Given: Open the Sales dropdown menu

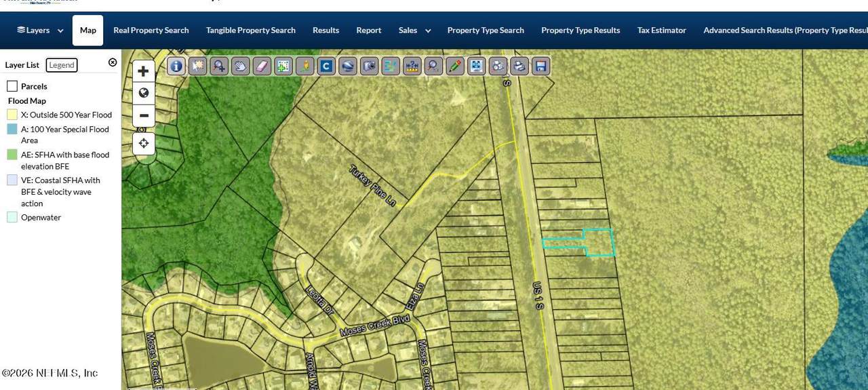Looking at the screenshot, I should [x=414, y=31].
